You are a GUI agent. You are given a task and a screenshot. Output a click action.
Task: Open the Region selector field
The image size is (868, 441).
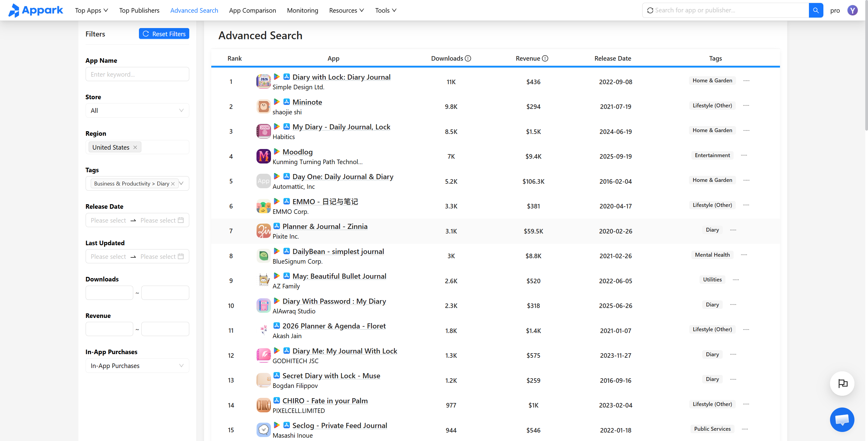(137, 147)
